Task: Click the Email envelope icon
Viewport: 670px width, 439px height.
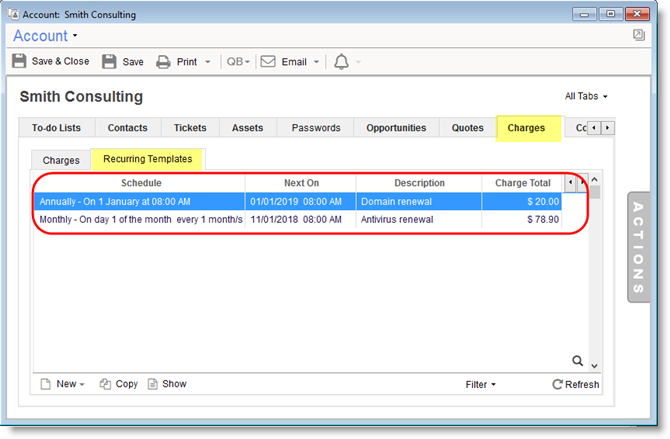Action: point(268,61)
